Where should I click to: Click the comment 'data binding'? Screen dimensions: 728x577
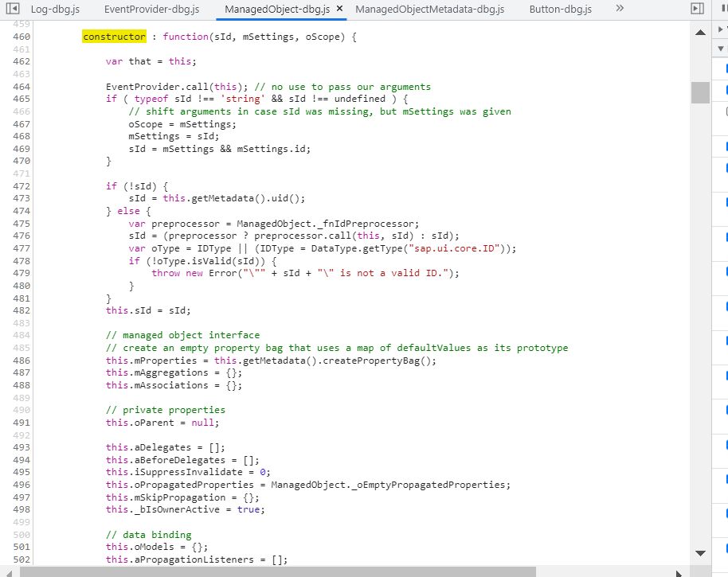tap(149, 534)
